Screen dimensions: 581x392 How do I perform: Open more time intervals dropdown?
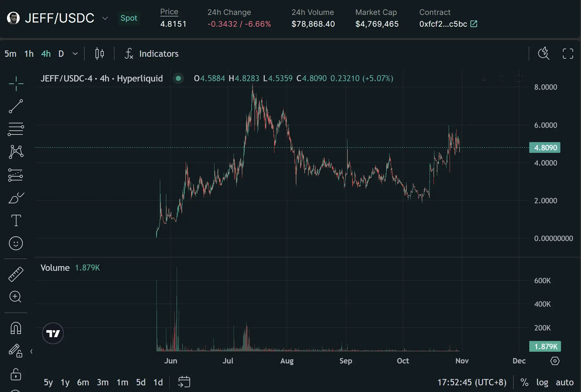75,54
